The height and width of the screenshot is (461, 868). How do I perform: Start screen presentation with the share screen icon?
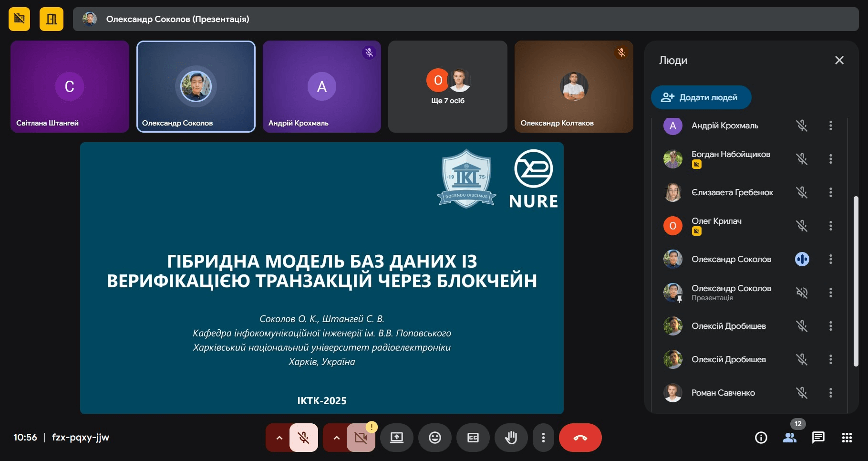point(396,438)
